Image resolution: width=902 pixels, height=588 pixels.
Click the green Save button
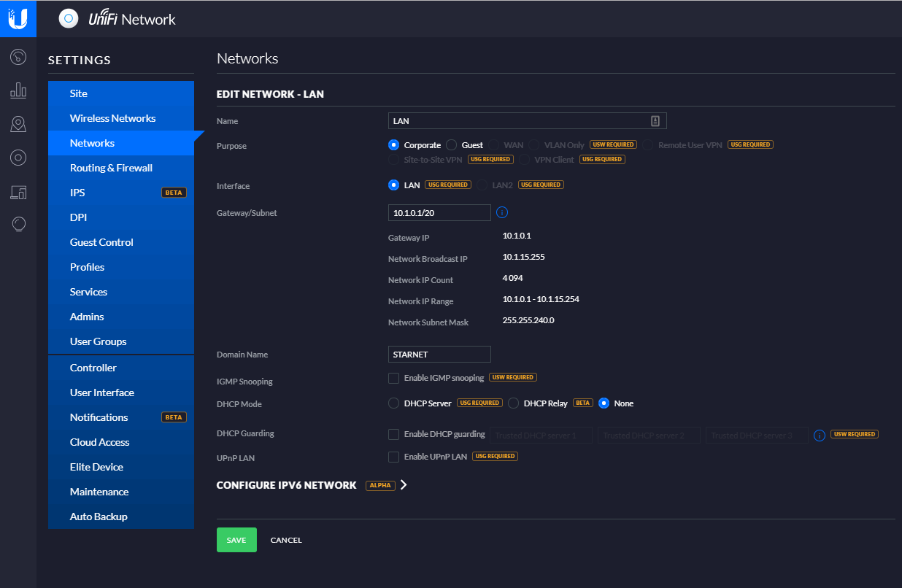[x=236, y=540]
